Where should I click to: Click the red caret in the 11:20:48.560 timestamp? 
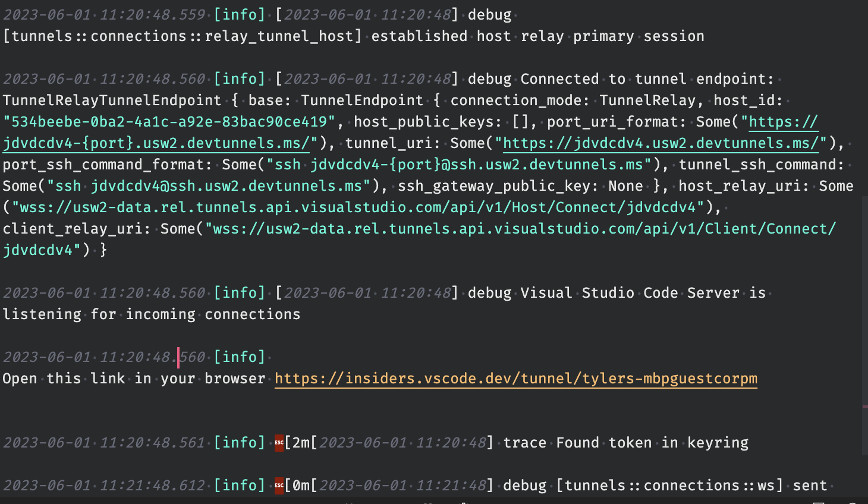tap(179, 357)
